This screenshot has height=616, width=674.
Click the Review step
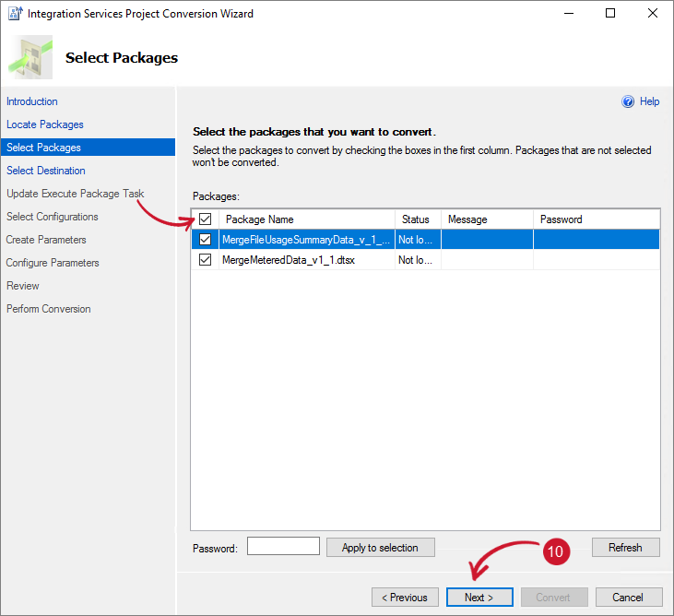tap(23, 286)
